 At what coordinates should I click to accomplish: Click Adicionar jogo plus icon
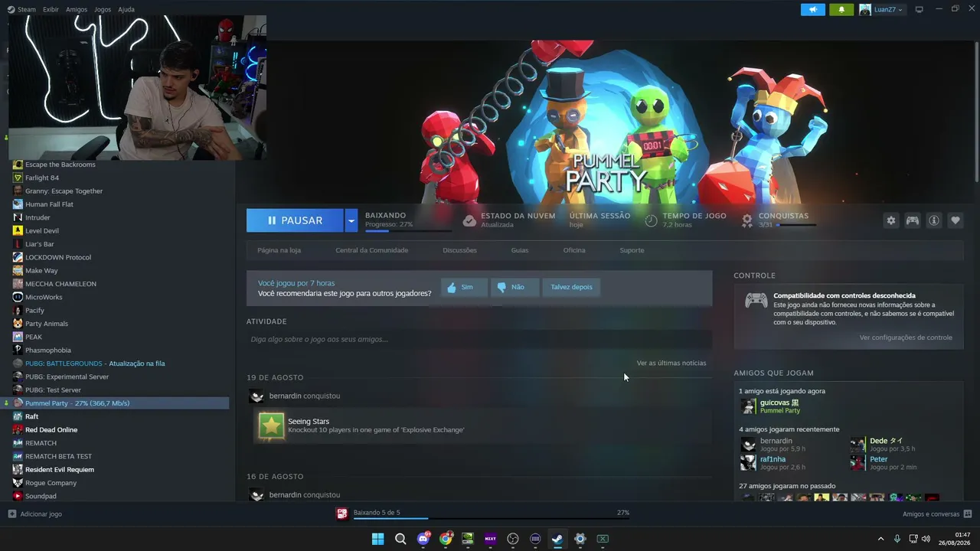[x=12, y=514]
